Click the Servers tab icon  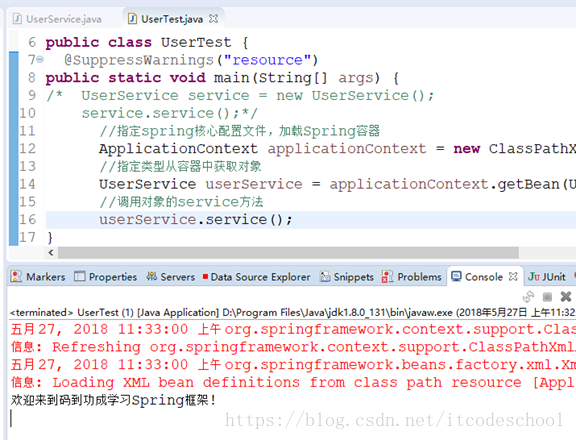(151, 276)
